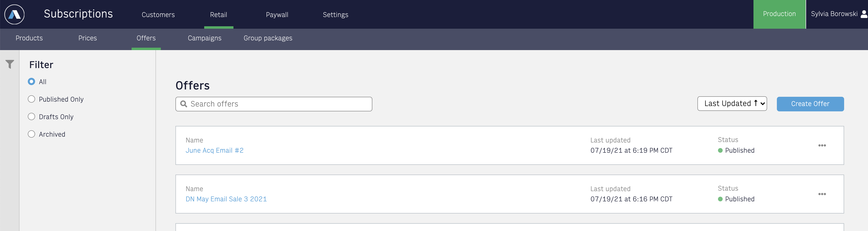Open the June Acq Email #2 offer
The image size is (868, 231).
(x=214, y=150)
